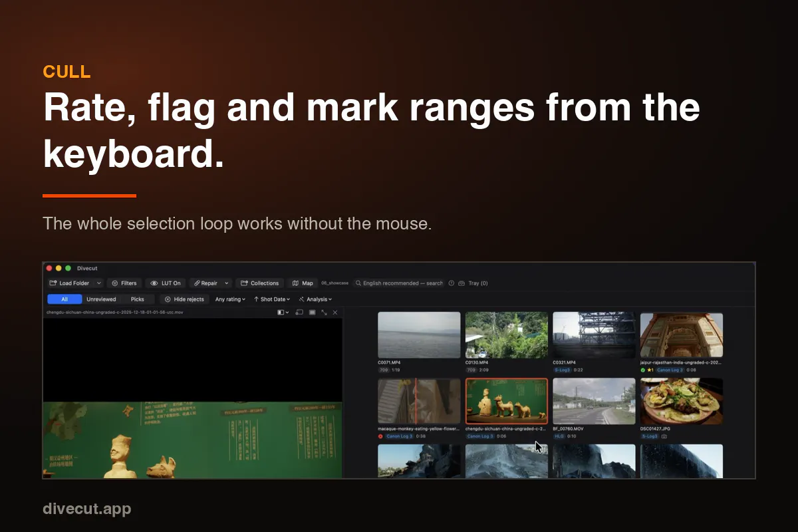Select the C0071.MP4 thumbnail

[419, 335]
